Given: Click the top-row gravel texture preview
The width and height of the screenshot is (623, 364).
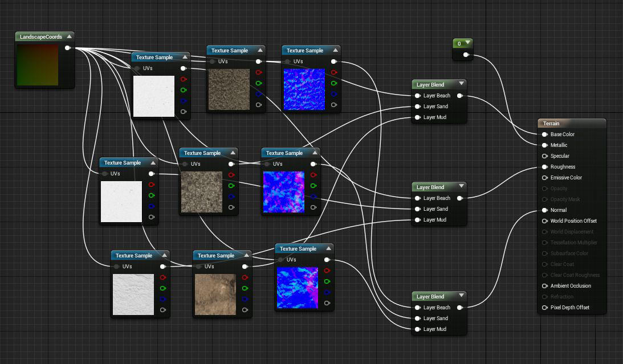Looking at the screenshot, I should pyautogui.click(x=229, y=89).
